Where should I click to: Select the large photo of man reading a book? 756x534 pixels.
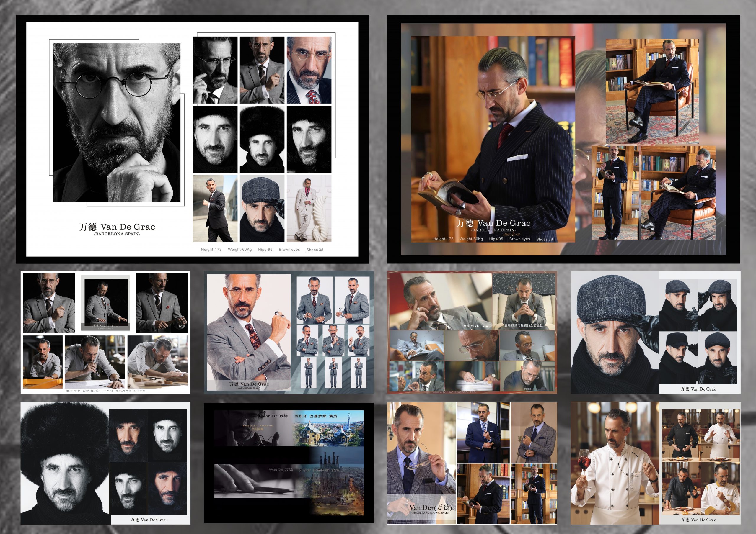click(x=493, y=132)
